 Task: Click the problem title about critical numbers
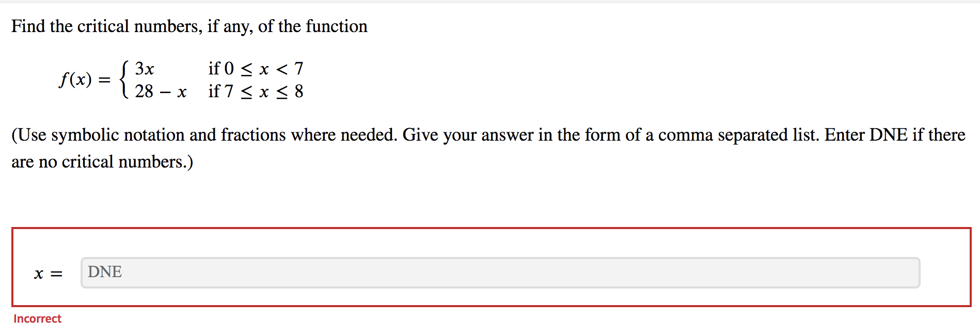[x=188, y=26]
